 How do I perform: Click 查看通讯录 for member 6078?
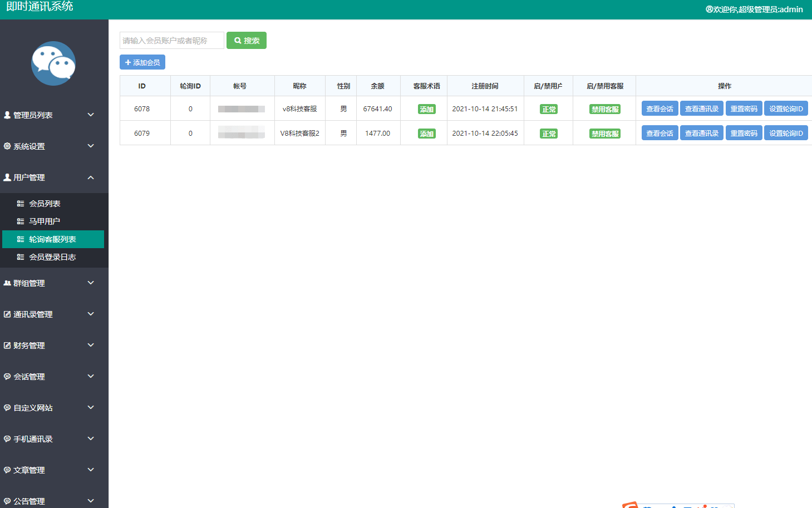pyautogui.click(x=702, y=108)
